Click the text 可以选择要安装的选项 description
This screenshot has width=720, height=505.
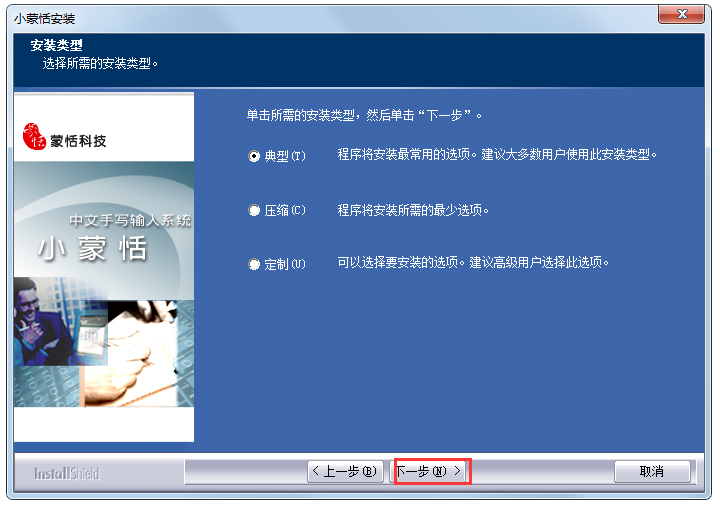click(473, 263)
